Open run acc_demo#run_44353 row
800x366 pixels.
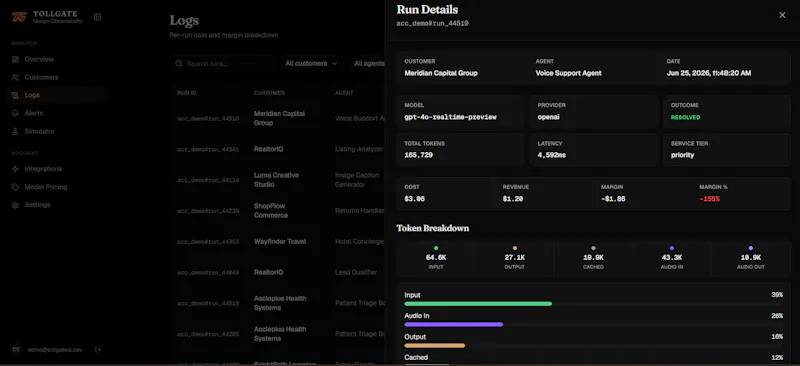[x=278, y=241]
